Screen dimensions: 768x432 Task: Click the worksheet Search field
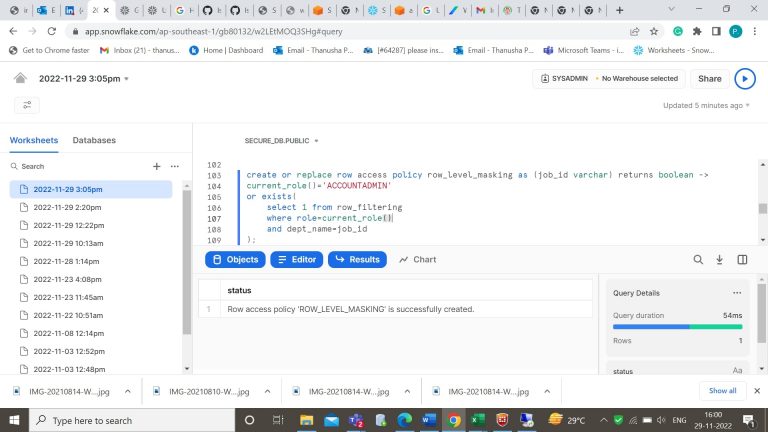coord(75,166)
